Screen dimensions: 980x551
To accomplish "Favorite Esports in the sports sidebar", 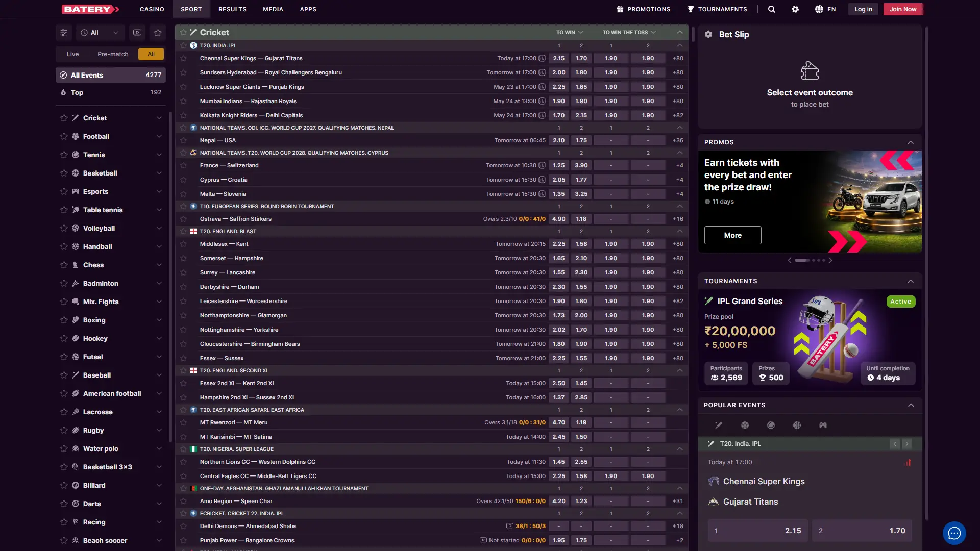I will [x=64, y=191].
